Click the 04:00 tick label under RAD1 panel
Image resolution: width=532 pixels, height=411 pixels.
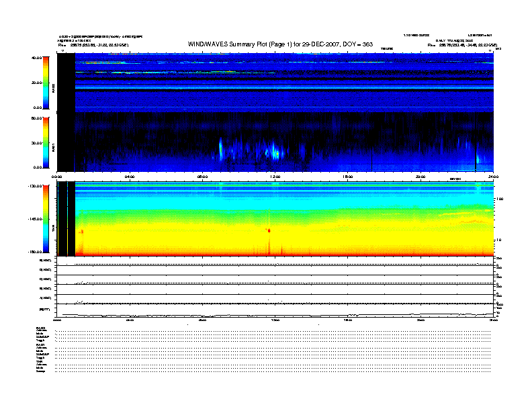(130, 177)
